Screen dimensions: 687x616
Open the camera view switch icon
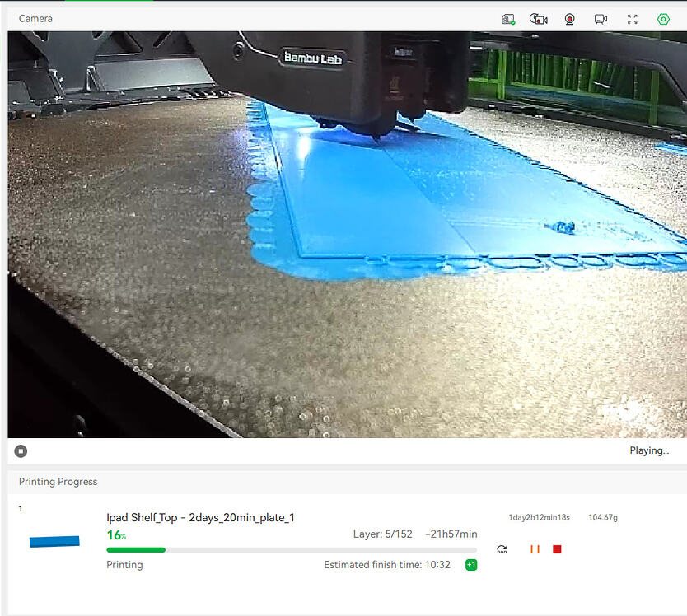(601, 19)
